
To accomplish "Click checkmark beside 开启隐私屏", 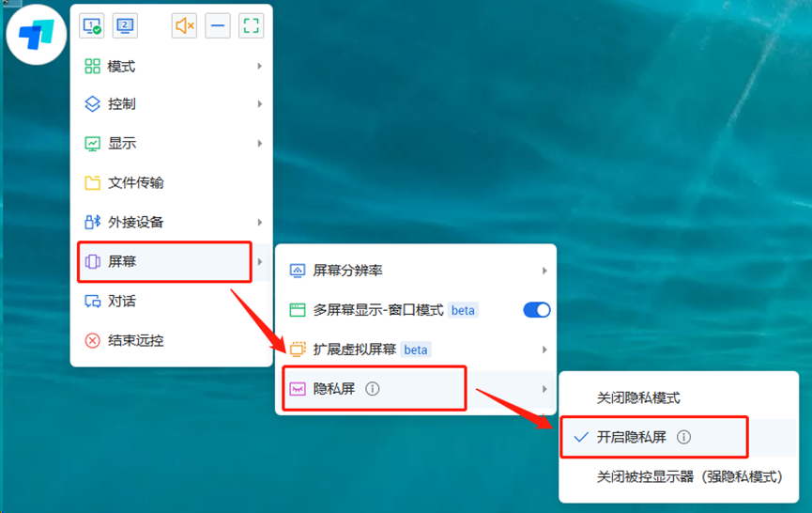I will tap(581, 437).
